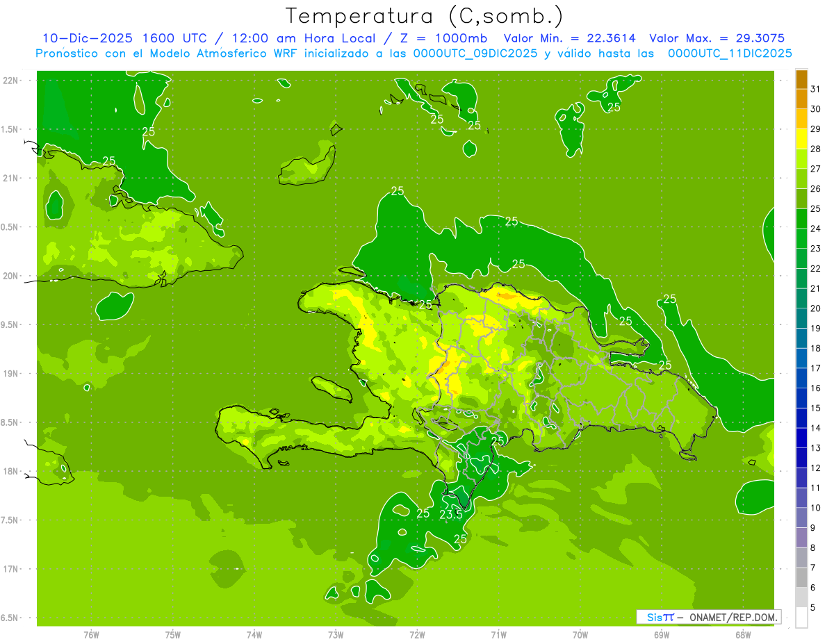This screenshot has width=834, height=644.
Task: Click the "27" label on the color scale
Action: (816, 169)
